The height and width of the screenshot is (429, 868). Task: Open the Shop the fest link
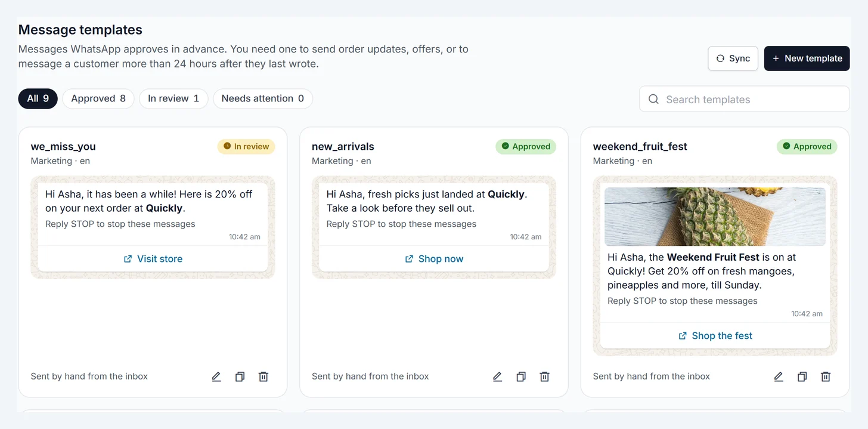715,336
